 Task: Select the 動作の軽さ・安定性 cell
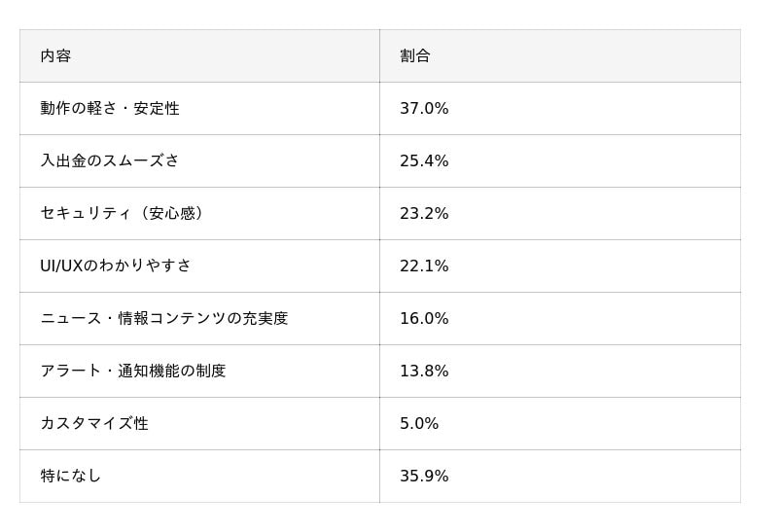point(110,109)
